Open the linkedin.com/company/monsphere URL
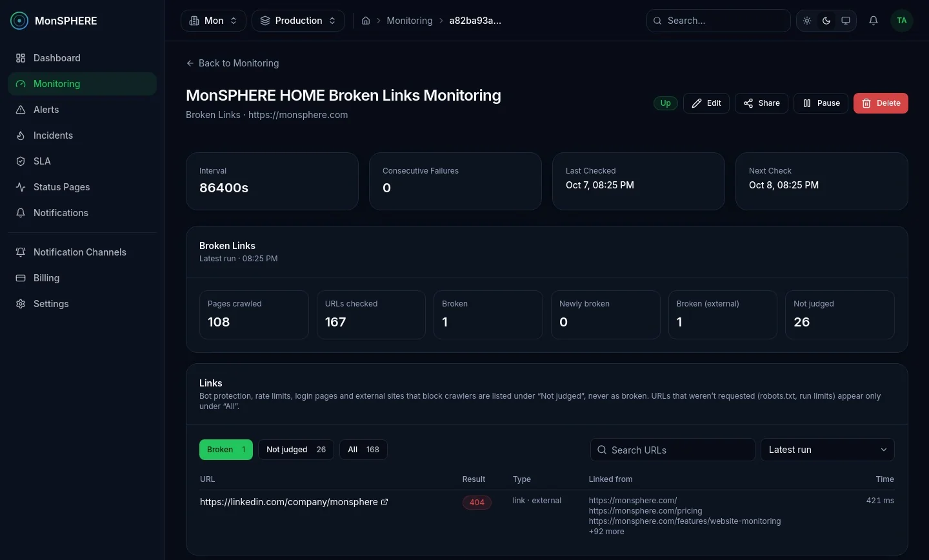The height and width of the screenshot is (560, 929). [289, 502]
